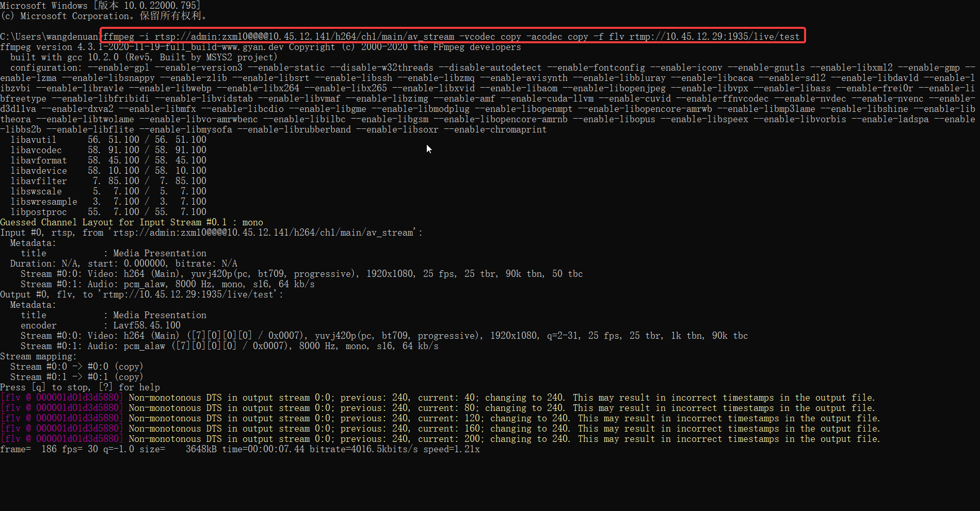Click the 'Input #0, rtsp, from' line
The image size is (980, 511).
tap(212, 233)
